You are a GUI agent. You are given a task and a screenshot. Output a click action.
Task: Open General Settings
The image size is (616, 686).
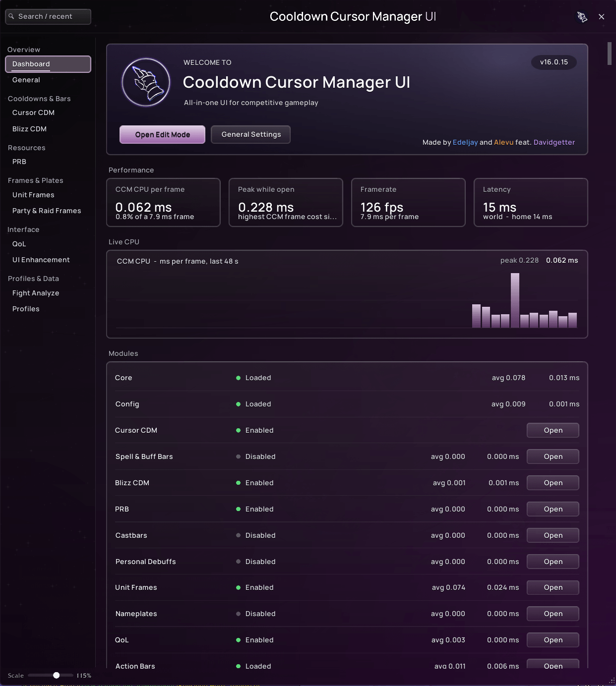coord(250,134)
